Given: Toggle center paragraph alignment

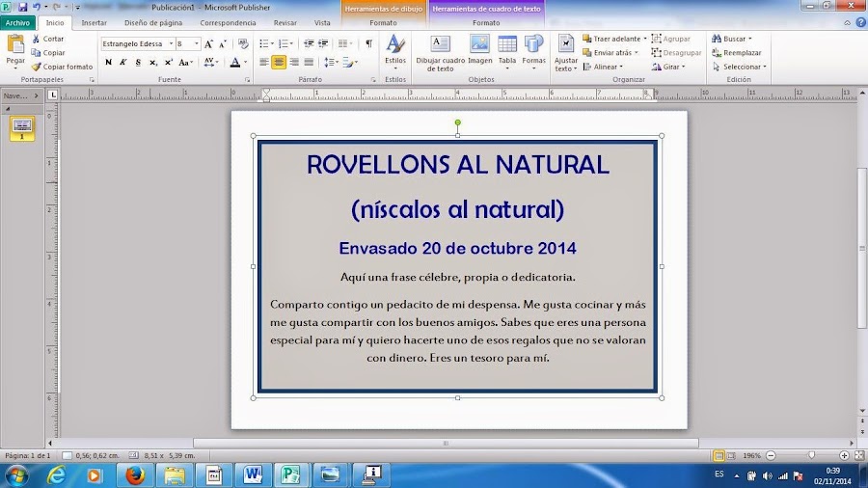Looking at the screenshot, I should pos(279,63).
